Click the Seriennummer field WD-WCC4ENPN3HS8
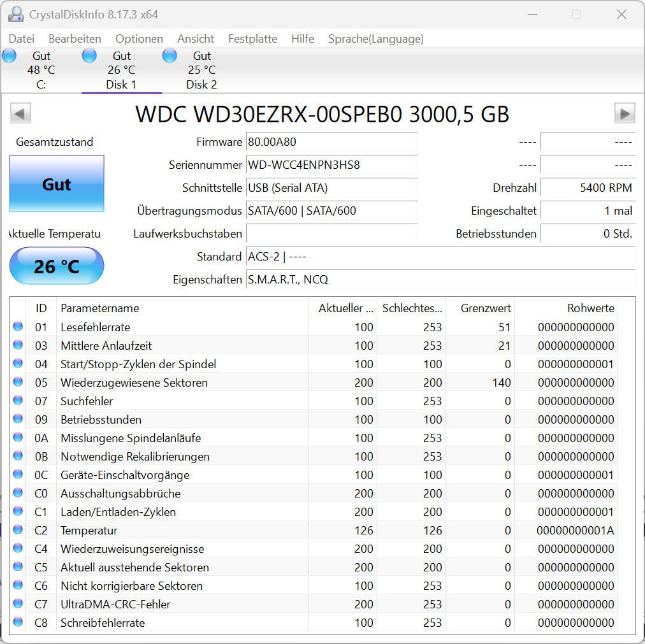The image size is (645, 644). pyautogui.click(x=331, y=165)
